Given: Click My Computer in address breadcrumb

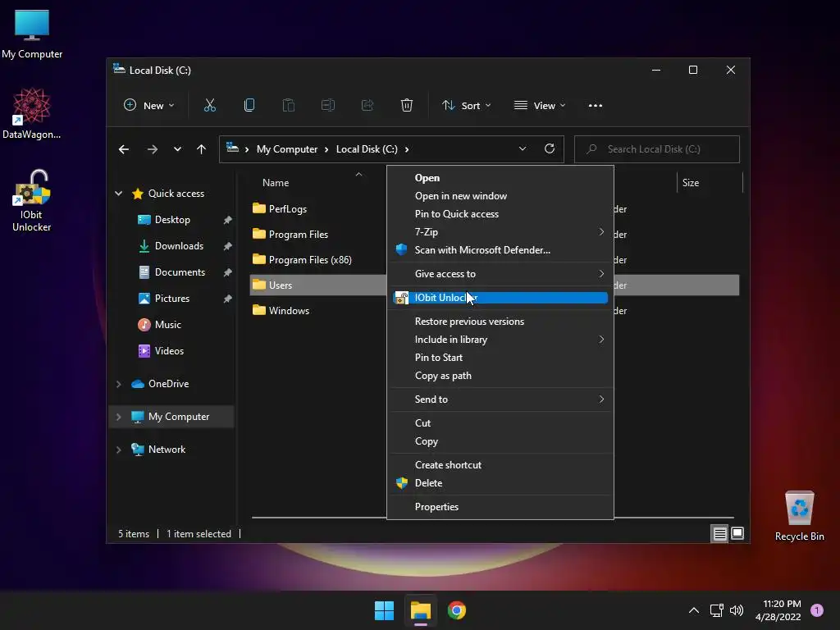Looking at the screenshot, I should pyautogui.click(x=287, y=149).
